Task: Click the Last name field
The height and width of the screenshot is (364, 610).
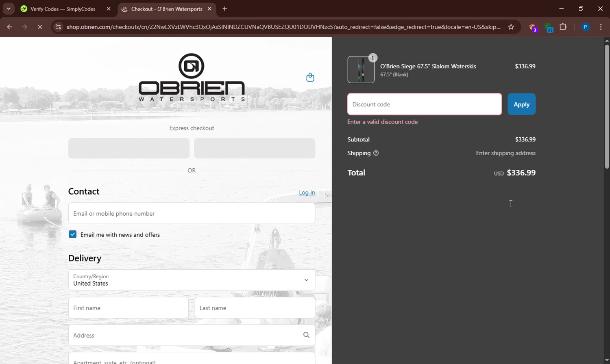Action: click(x=255, y=308)
